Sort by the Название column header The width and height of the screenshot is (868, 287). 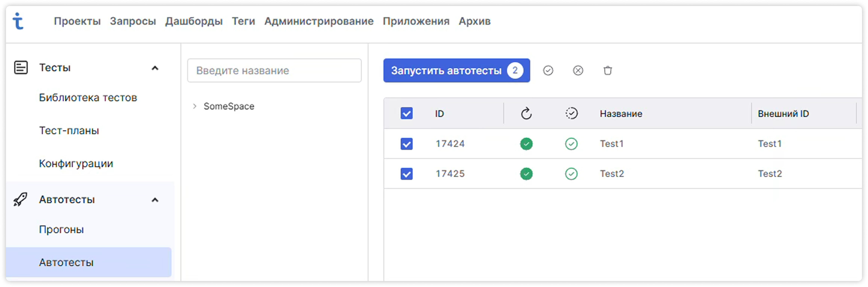tap(621, 114)
